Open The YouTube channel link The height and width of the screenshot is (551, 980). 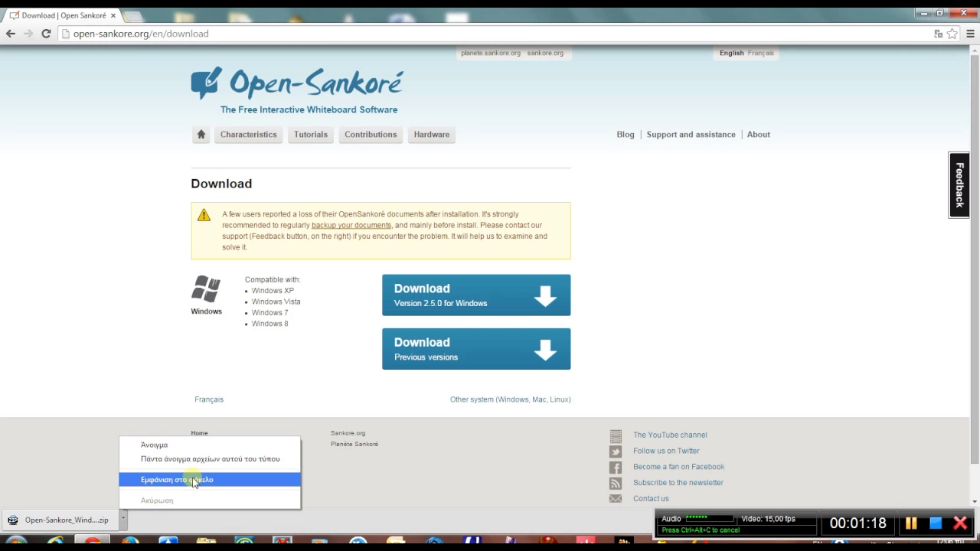(670, 435)
